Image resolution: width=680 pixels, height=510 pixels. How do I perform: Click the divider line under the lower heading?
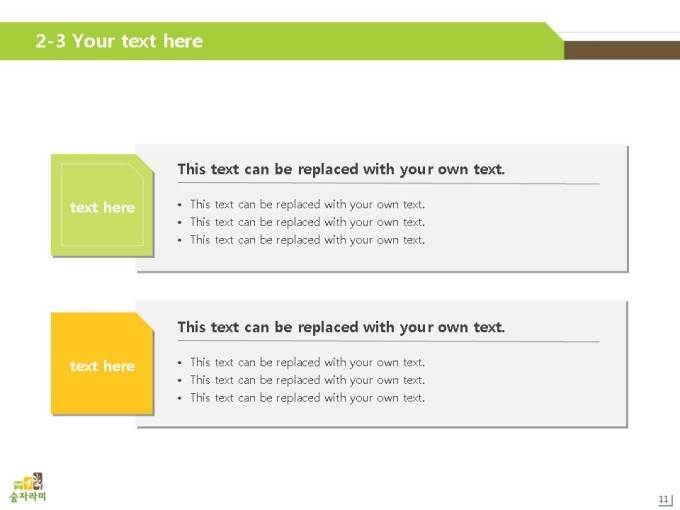(x=389, y=341)
